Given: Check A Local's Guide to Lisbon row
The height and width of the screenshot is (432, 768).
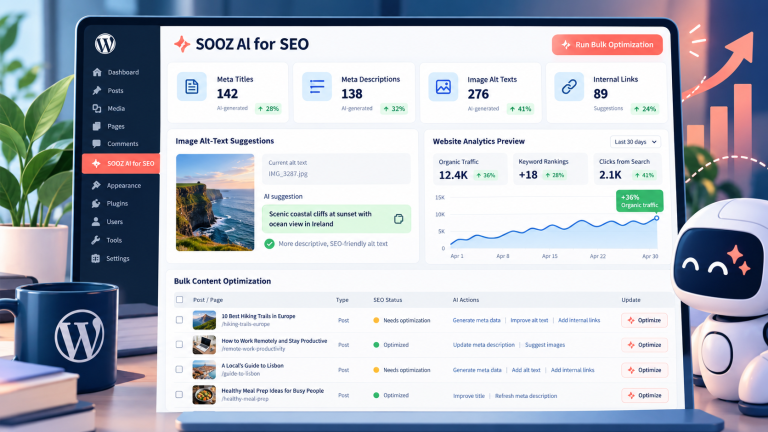Looking at the screenshot, I should coord(180,369).
